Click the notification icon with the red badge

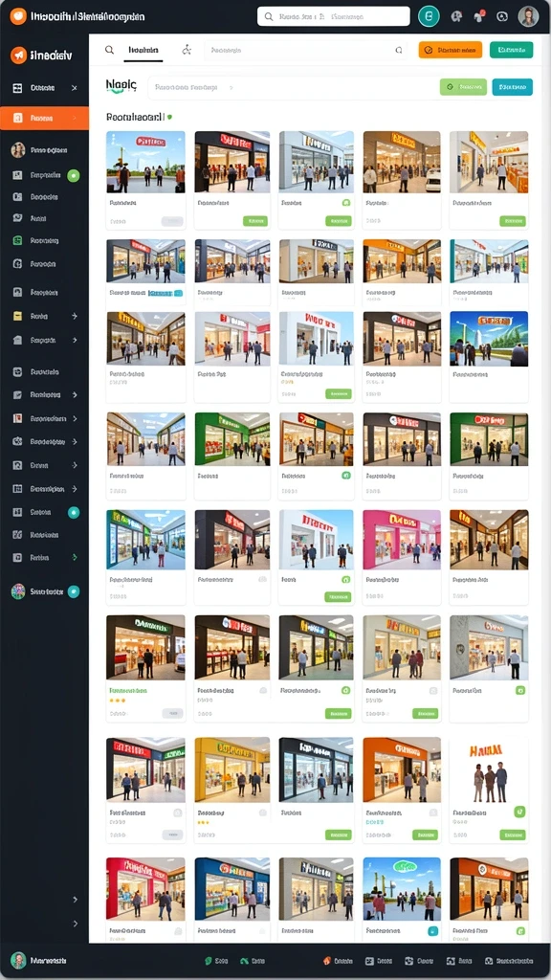point(479,17)
